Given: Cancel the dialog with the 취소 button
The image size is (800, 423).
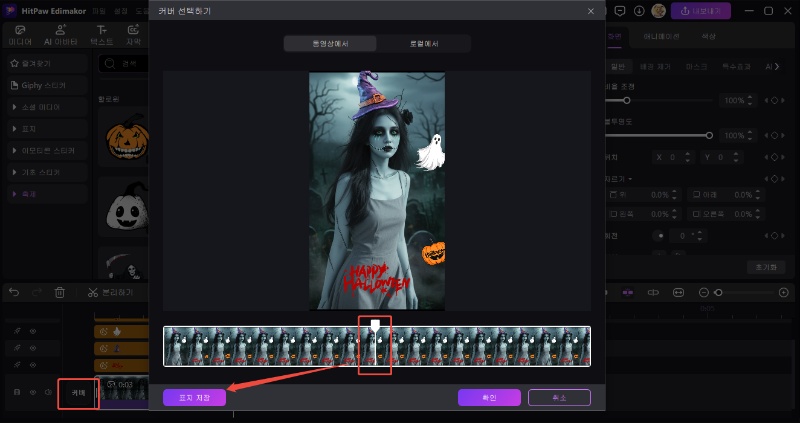Looking at the screenshot, I should click(559, 397).
